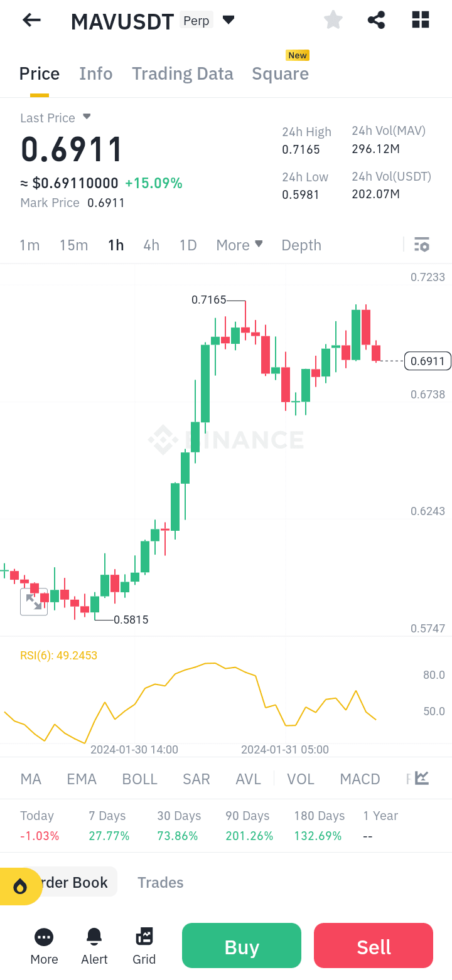This screenshot has width=452, height=980.
Task: Open the Grid trading view
Action: pos(144,937)
